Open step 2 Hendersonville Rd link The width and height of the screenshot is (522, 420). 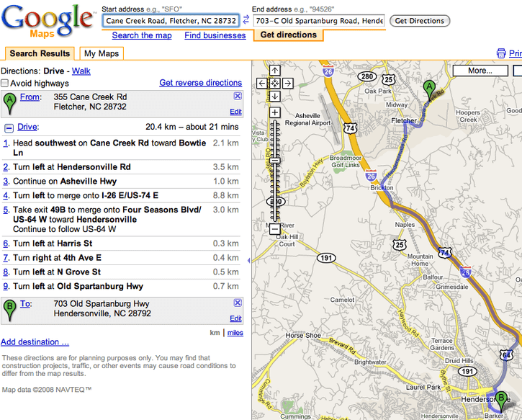(6, 167)
